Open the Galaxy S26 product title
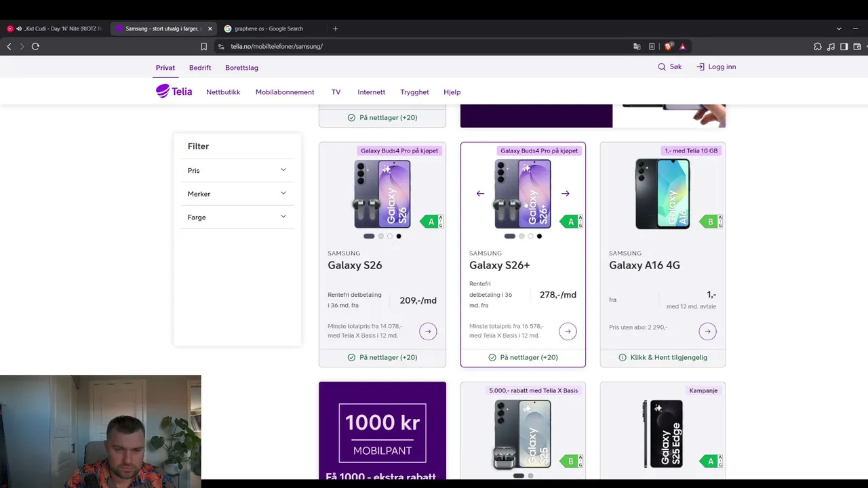Viewport: 868px width, 488px height. pos(355,265)
